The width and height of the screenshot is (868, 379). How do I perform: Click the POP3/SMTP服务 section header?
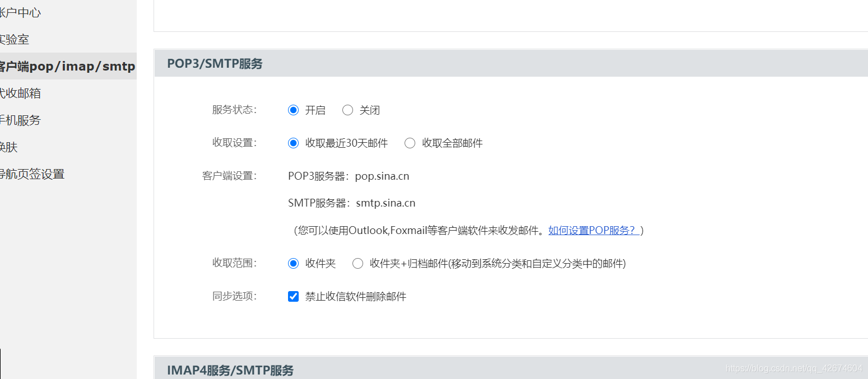point(214,63)
